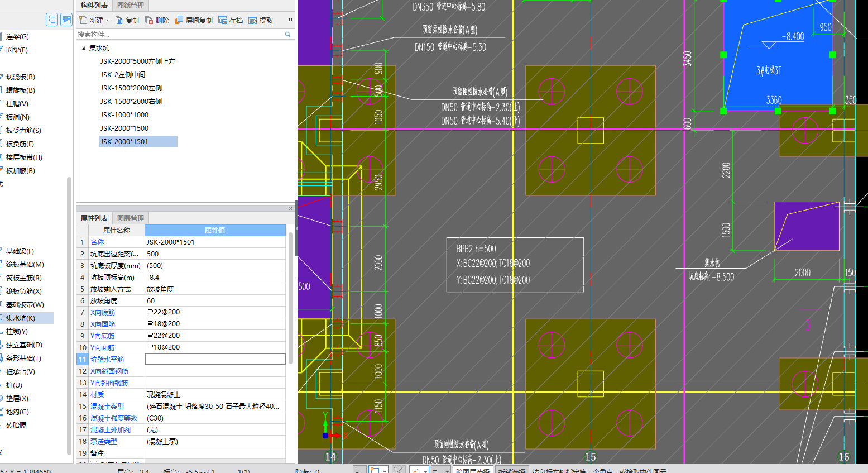Select JSK-1500*2000右侧 component

pos(131,102)
